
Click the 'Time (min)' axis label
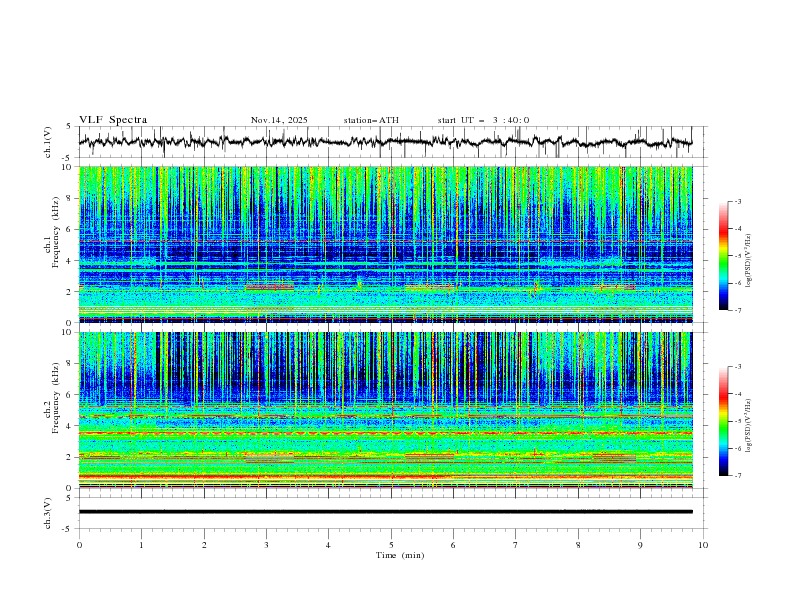point(400,555)
